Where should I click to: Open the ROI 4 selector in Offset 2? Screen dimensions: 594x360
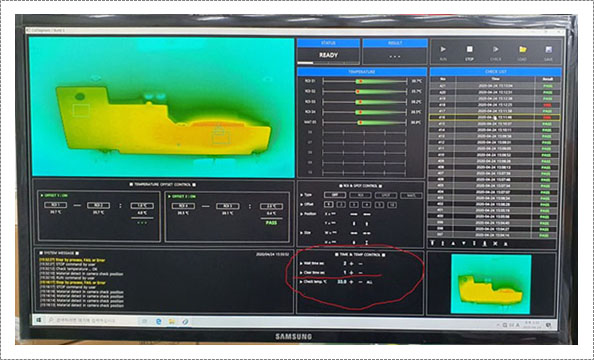click(x=183, y=206)
